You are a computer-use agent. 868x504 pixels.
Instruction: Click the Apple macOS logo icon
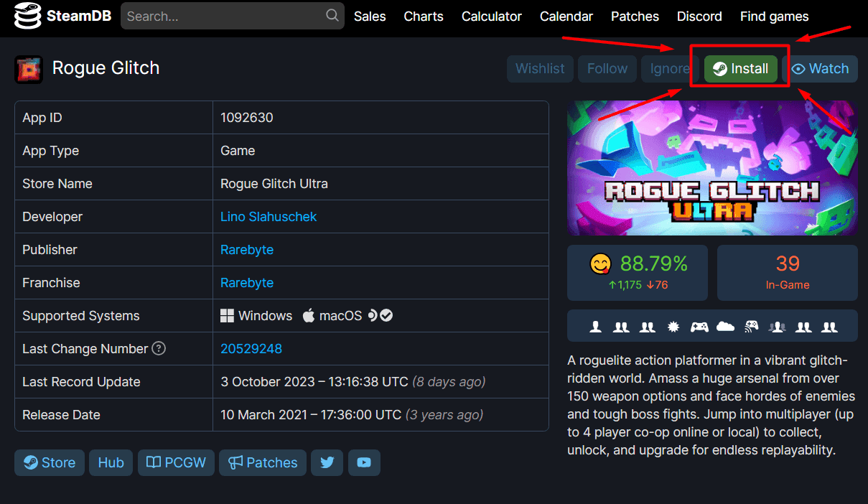(309, 316)
